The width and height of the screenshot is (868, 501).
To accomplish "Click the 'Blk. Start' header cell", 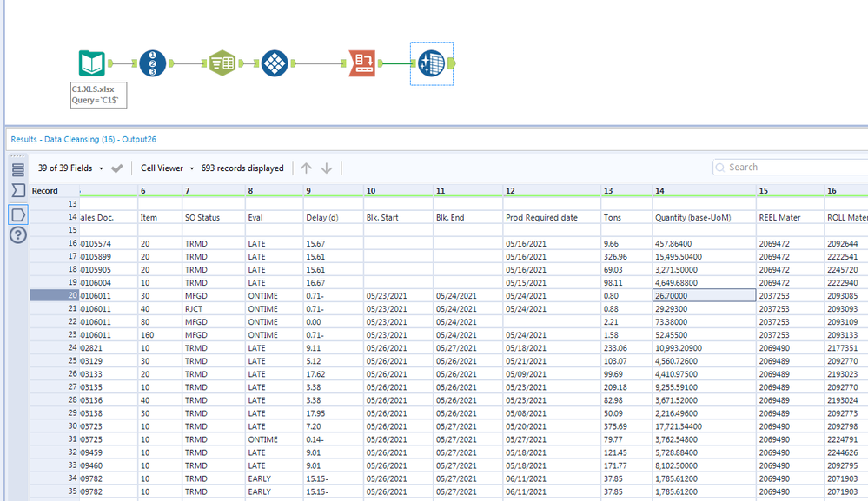I will point(399,218).
